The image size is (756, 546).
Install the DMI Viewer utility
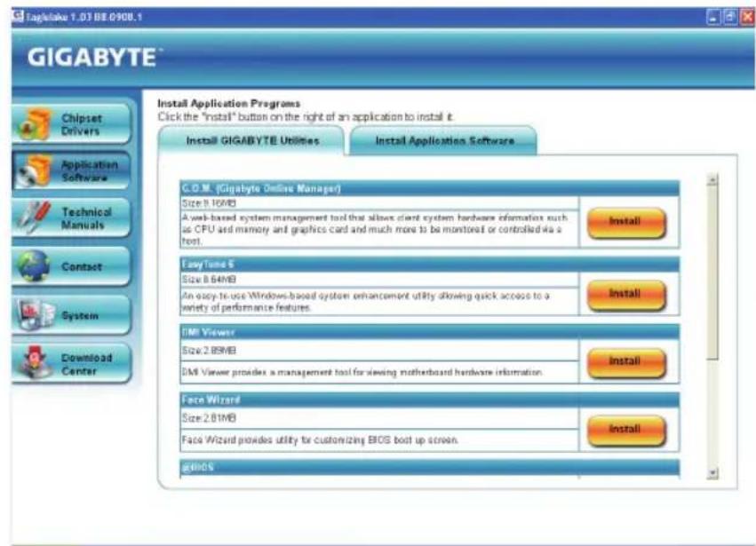coord(625,362)
